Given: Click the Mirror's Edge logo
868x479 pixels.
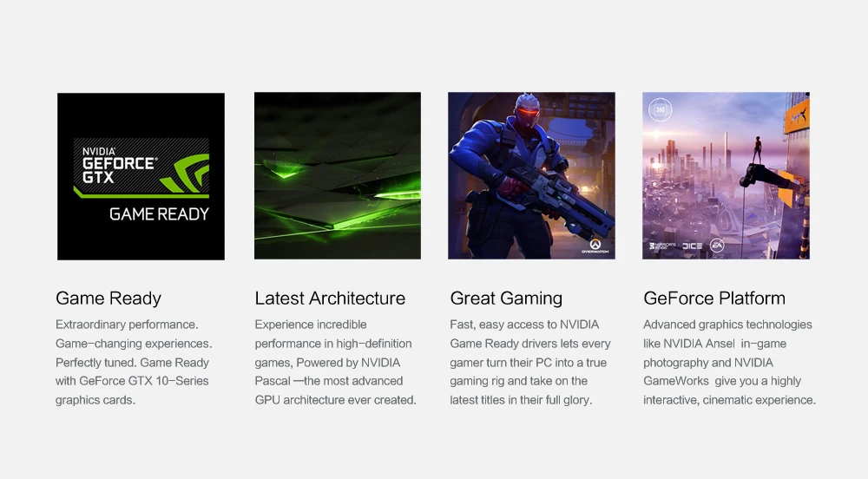Looking at the screenshot, I should coord(662,246).
